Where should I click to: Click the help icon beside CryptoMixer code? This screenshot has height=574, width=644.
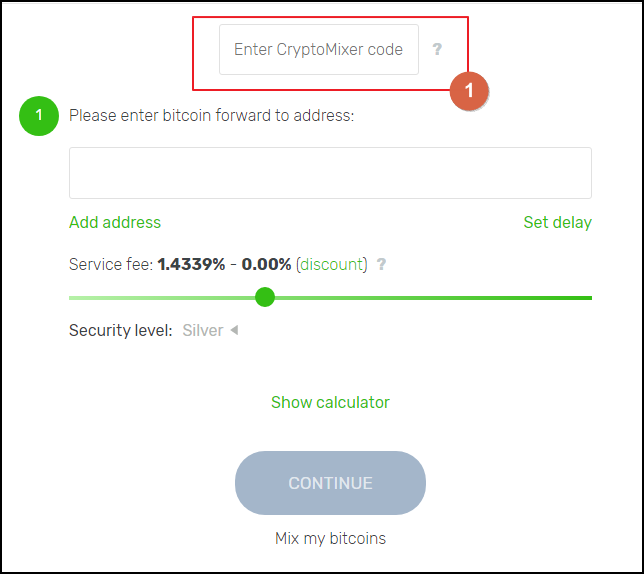(x=437, y=49)
